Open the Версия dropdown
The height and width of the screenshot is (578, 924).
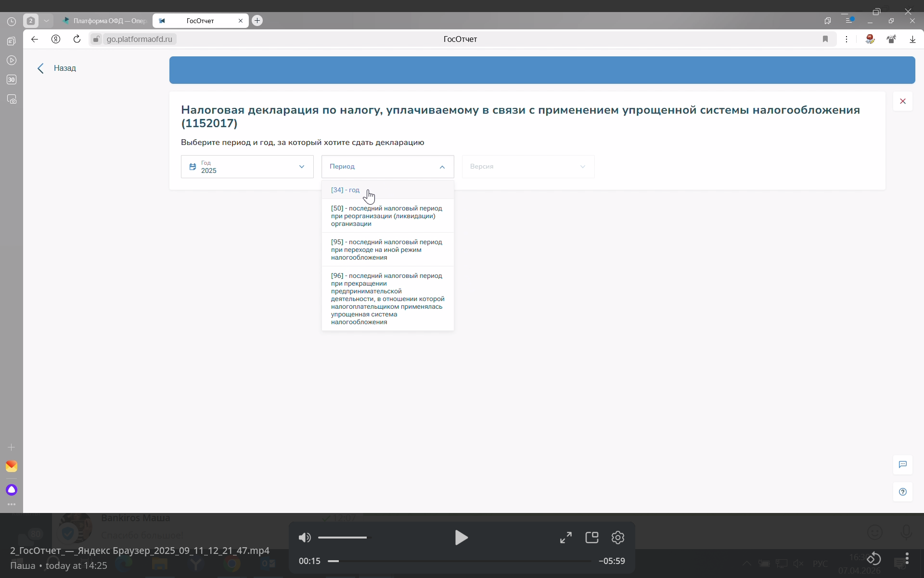(528, 167)
